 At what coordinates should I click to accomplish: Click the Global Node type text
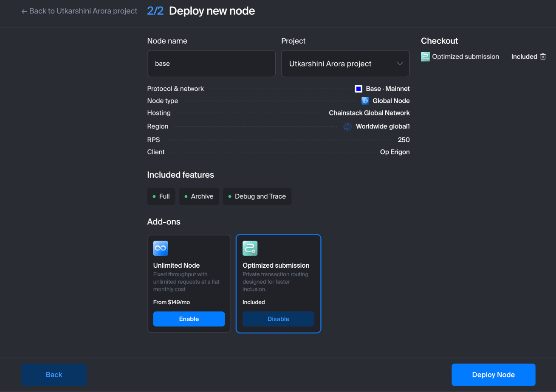point(391,101)
